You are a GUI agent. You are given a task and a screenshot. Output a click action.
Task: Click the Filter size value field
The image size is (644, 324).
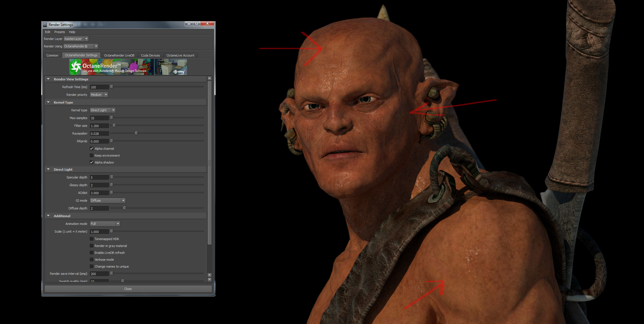99,126
